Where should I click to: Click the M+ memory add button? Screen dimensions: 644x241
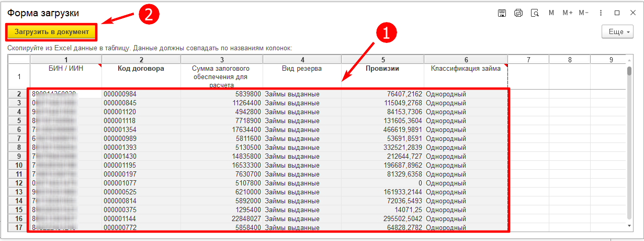(x=568, y=13)
